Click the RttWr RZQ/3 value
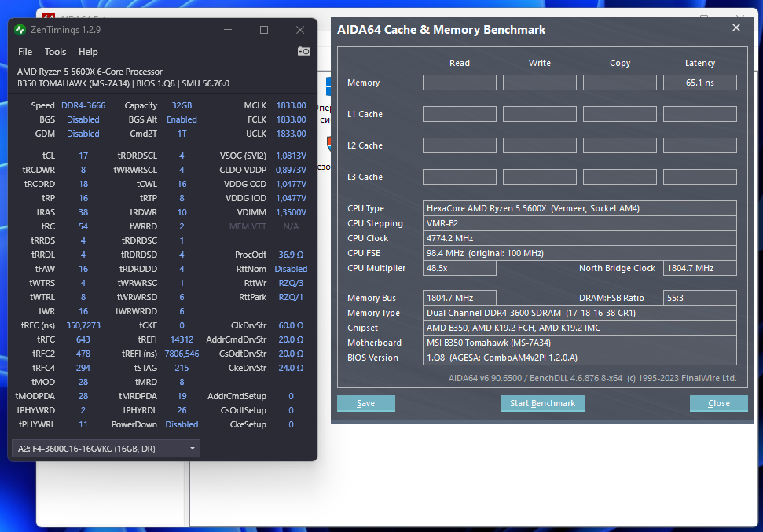This screenshot has width=763, height=532. (291, 283)
